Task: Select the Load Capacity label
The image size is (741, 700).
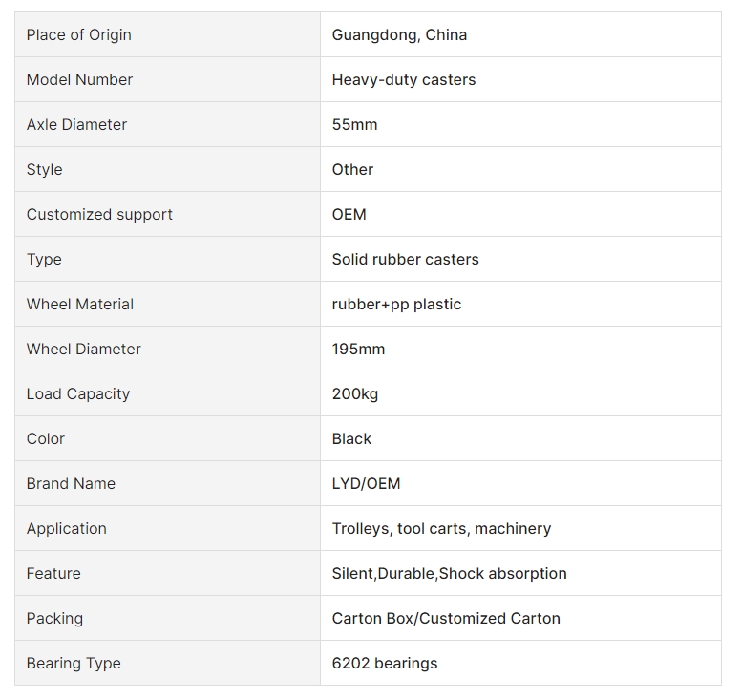Action: point(78,394)
